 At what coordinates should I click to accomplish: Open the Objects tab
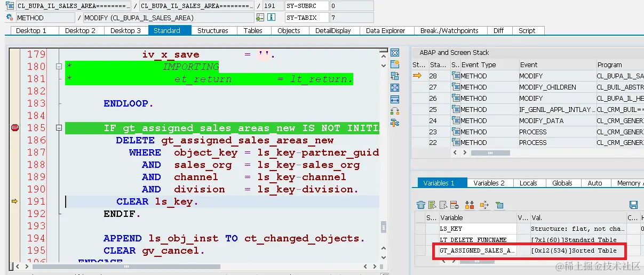289,30
